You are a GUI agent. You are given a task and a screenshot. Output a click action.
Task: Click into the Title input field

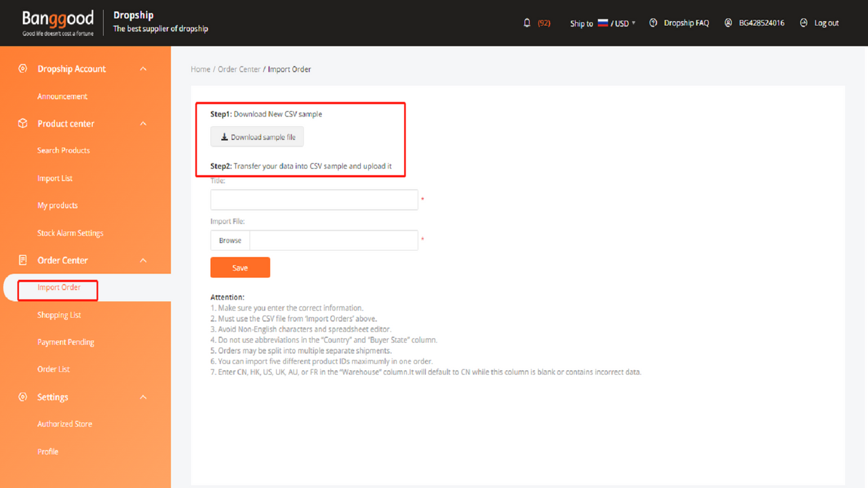[x=314, y=200]
